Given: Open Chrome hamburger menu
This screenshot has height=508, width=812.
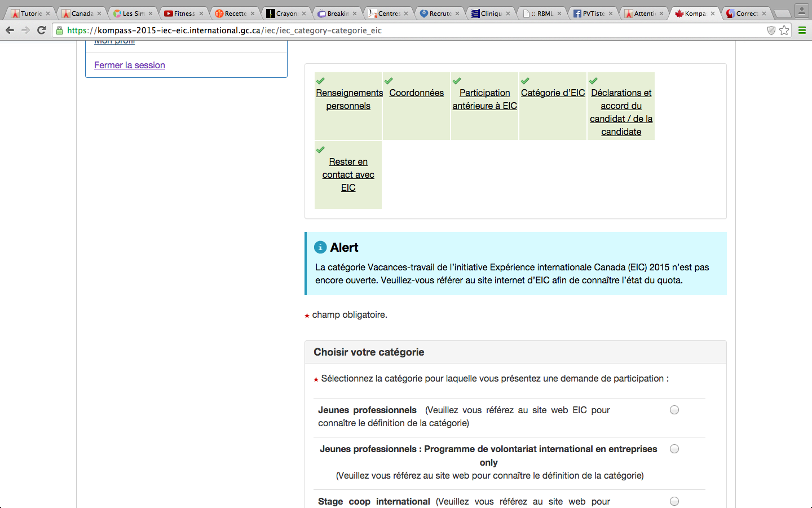Looking at the screenshot, I should pyautogui.click(x=802, y=30).
